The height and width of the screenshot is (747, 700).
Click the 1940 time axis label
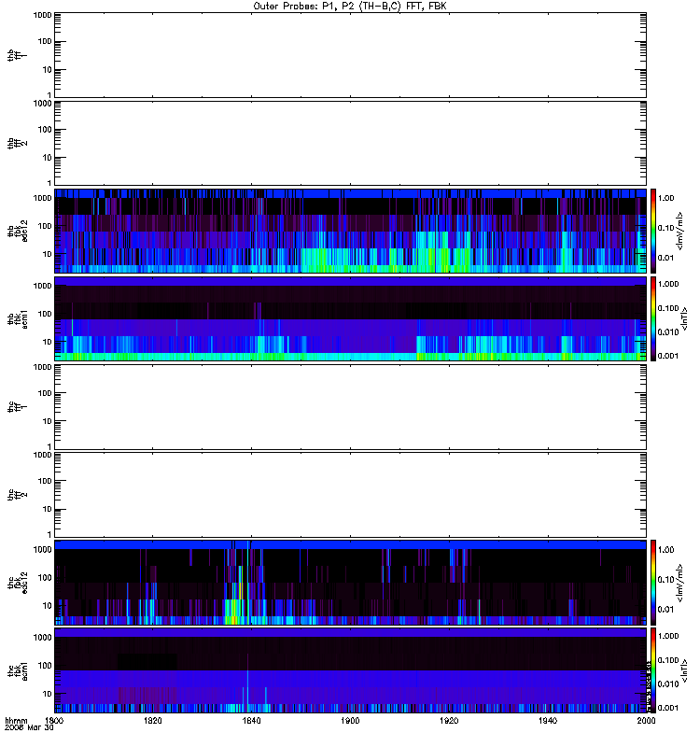[x=548, y=721]
